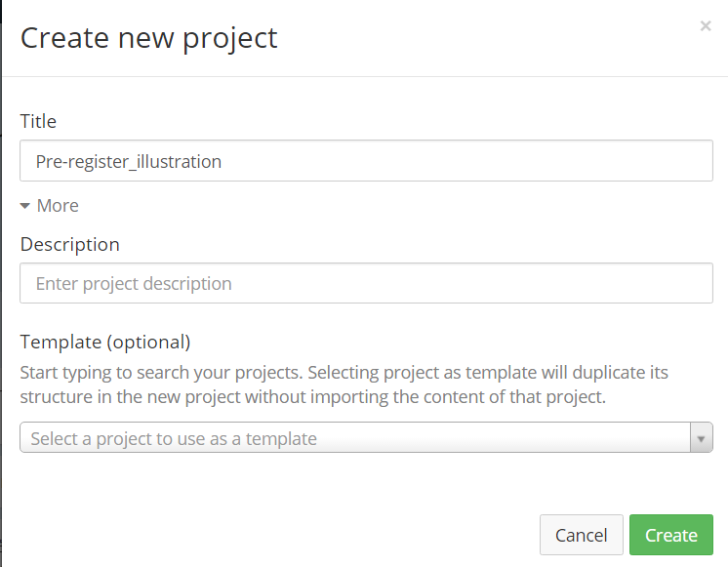The width and height of the screenshot is (728, 567).
Task: Cancel new project creation
Action: (581, 535)
